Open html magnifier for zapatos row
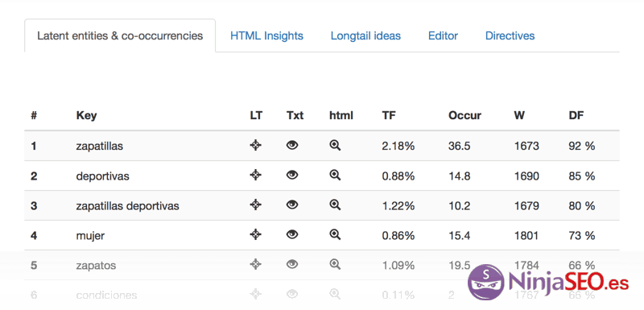Screen dimensions: 644x310 [x=335, y=264]
